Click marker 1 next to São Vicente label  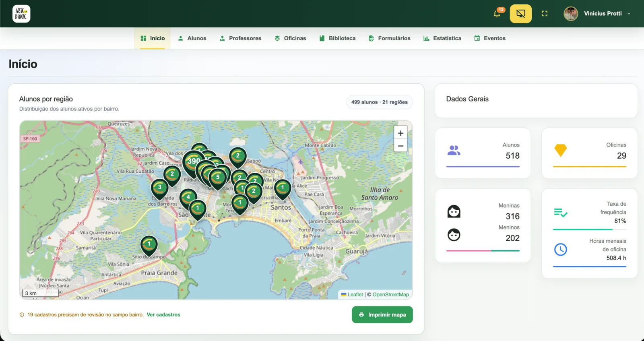coord(198,209)
